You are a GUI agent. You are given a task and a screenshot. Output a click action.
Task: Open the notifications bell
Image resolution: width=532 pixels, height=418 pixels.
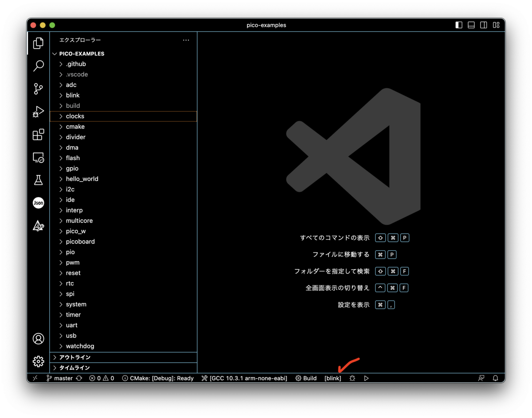click(496, 378)
